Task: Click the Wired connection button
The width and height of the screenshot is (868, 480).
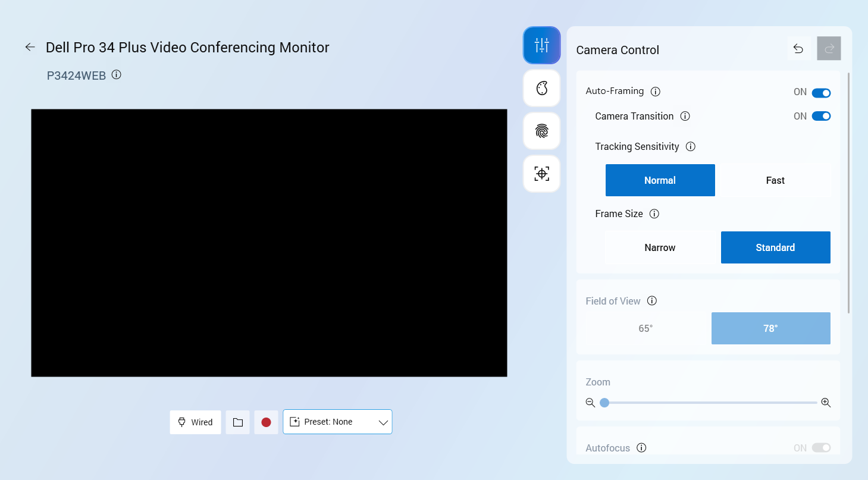Action: pyautogui.click(x=195, y=422)
